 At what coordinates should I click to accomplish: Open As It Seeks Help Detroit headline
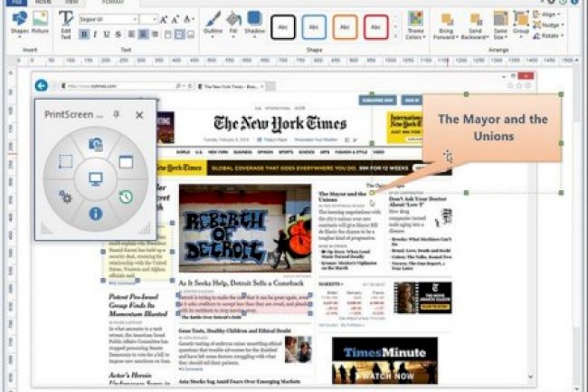click(x=241, y=282)
